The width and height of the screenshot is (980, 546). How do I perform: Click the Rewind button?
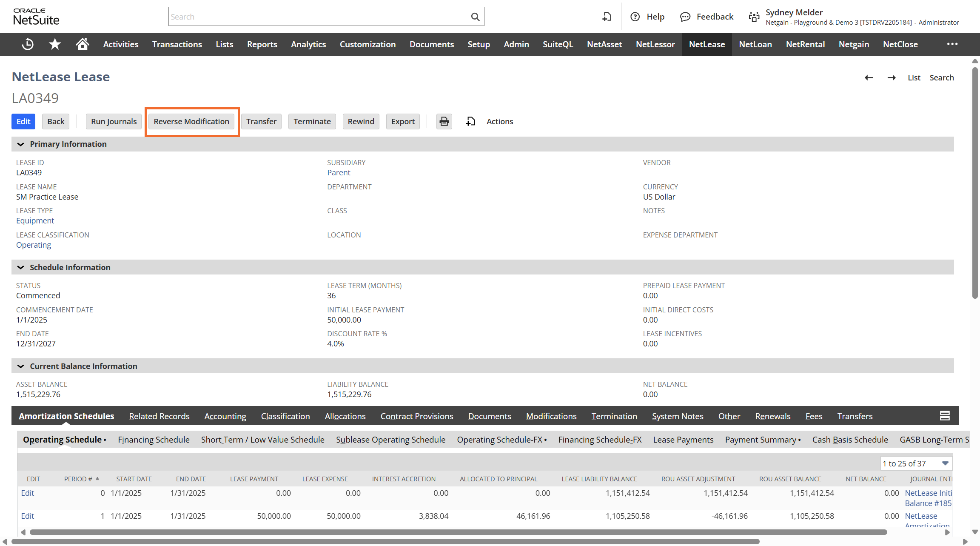click(x=361, y=121)
